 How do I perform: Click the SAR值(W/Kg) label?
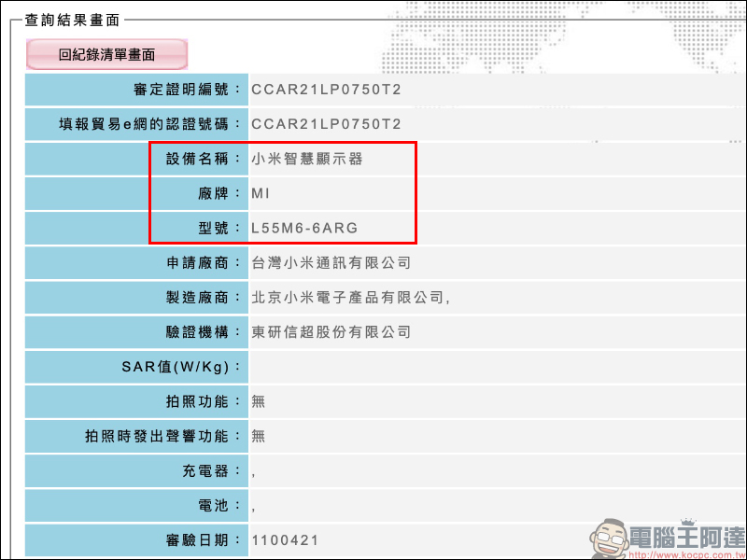tap(181, 367)
